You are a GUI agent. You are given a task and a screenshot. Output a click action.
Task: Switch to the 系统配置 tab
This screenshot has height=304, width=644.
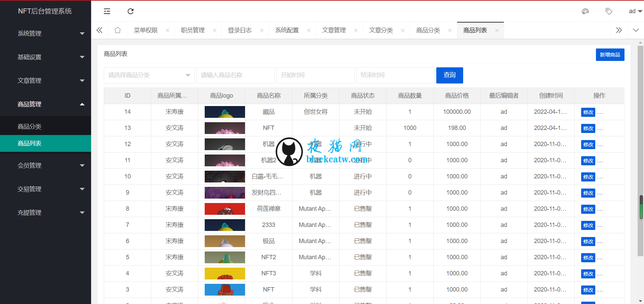coord(287,30)
